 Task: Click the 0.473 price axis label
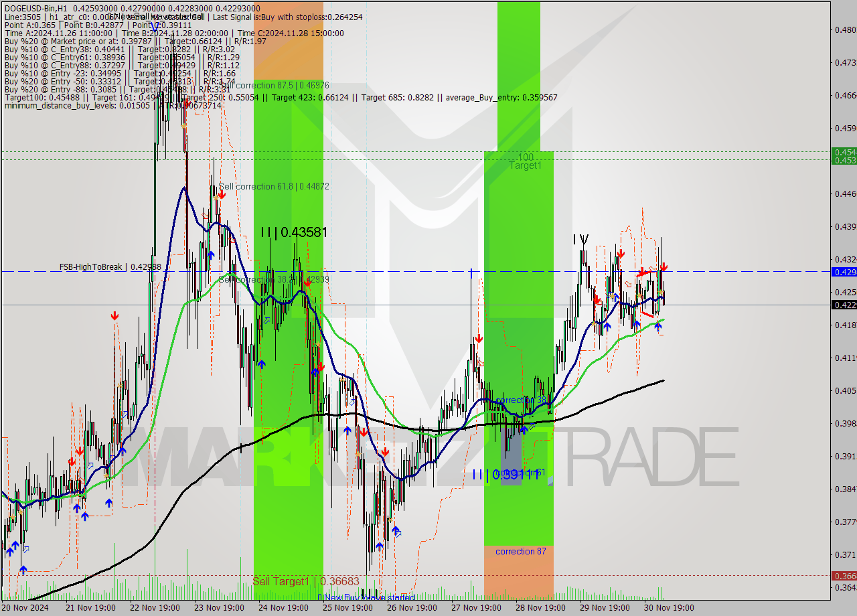click(844, 62)
